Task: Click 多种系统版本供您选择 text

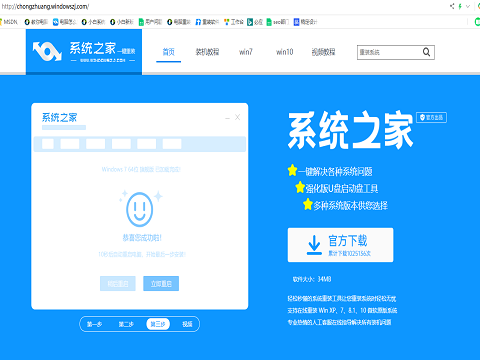Action: tap(350, 206)
